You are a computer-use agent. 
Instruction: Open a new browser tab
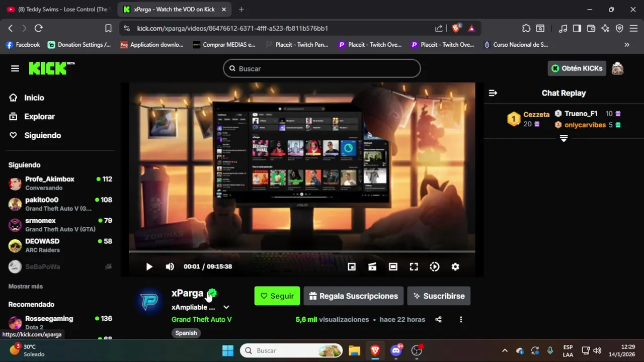[242, 9]
